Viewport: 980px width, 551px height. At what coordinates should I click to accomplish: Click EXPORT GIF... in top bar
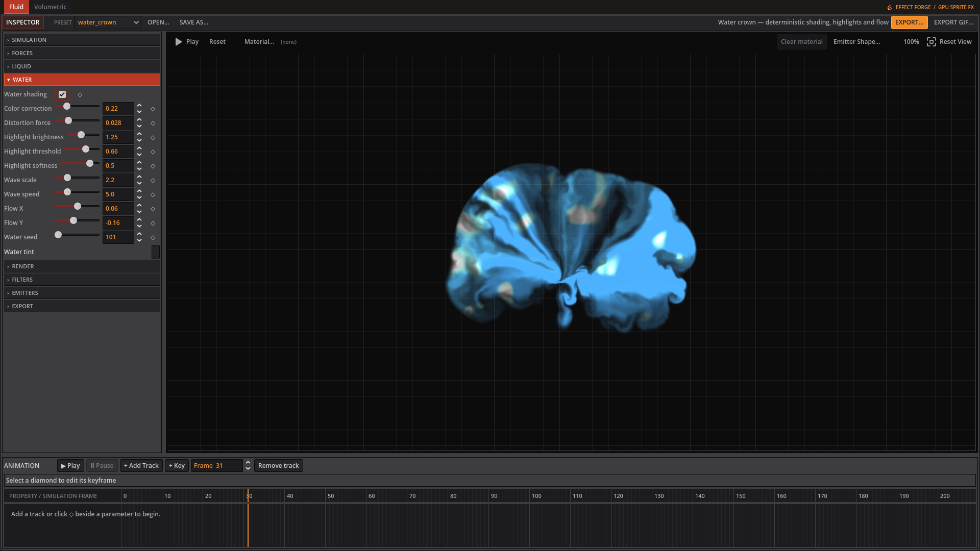point(953,22)
